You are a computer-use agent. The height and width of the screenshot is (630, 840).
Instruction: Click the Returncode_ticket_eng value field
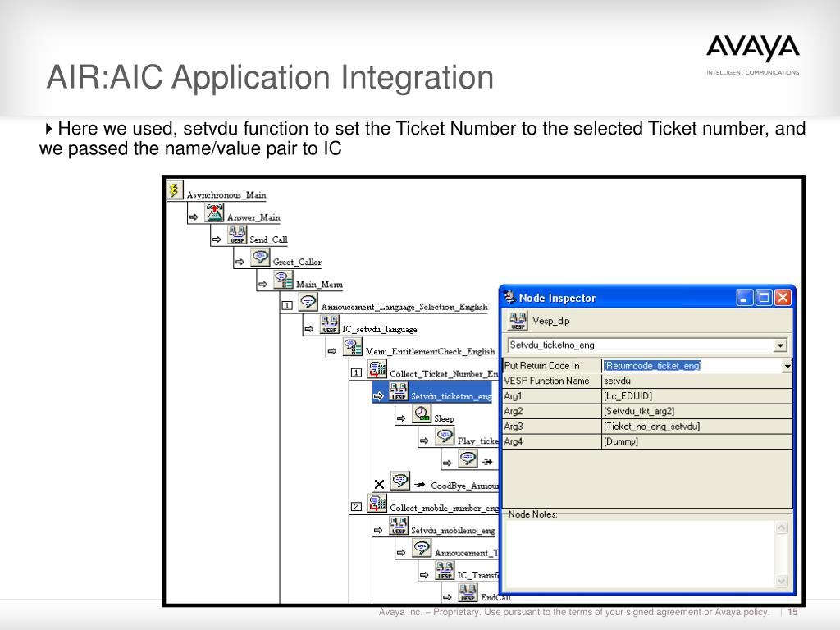692,366
